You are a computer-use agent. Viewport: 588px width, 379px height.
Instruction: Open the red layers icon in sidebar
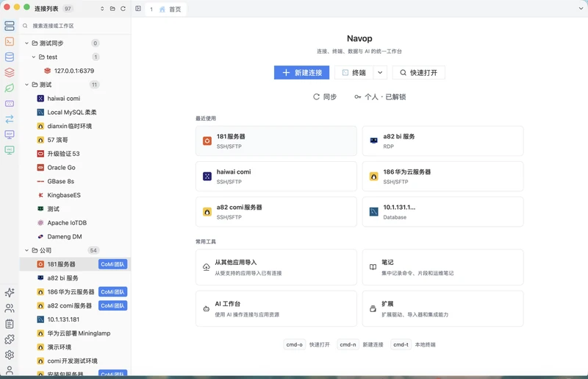point(10,72)
